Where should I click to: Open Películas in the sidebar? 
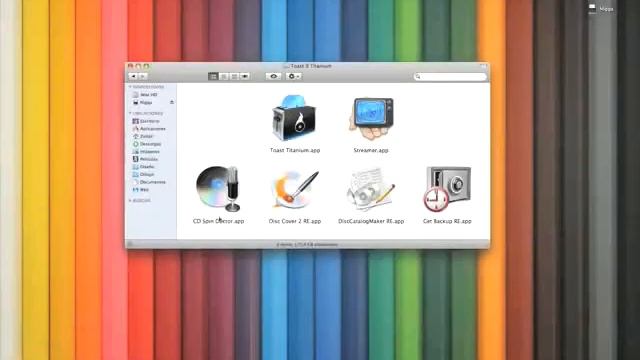point(145,159)
